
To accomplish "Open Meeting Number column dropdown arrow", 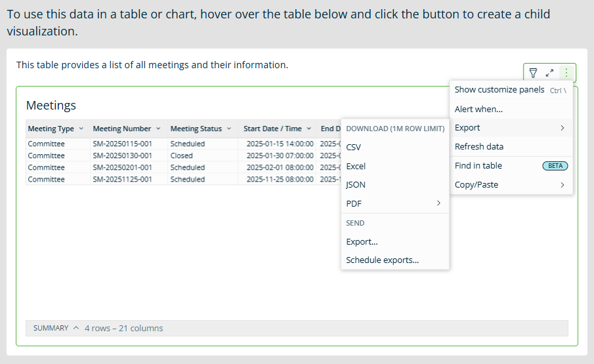I will click(158, 129).
